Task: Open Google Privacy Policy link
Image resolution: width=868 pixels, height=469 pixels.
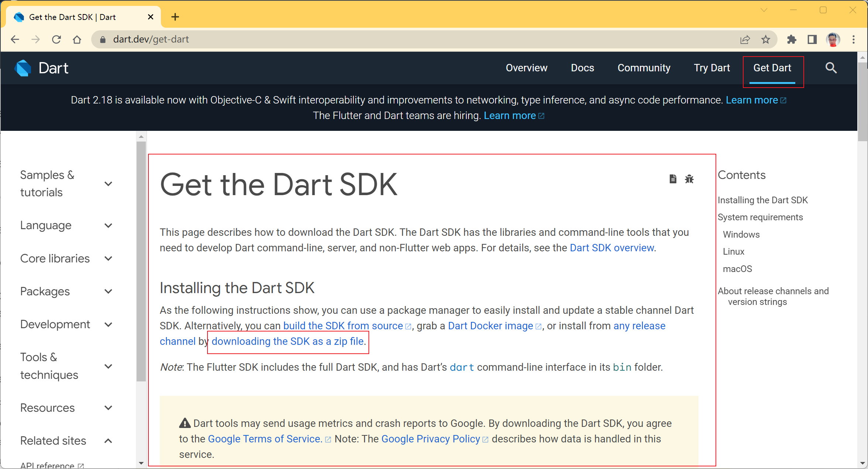Action: tap(435, 439)
